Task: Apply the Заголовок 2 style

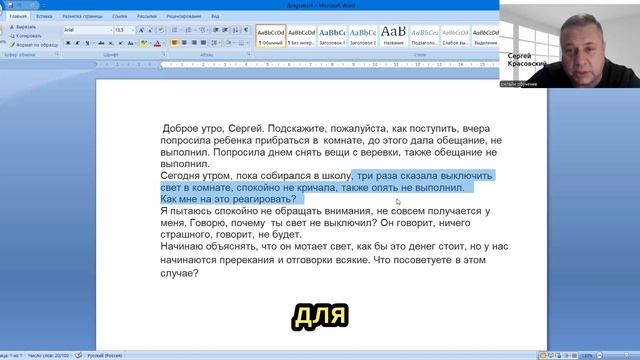Action: click(362, 36)
